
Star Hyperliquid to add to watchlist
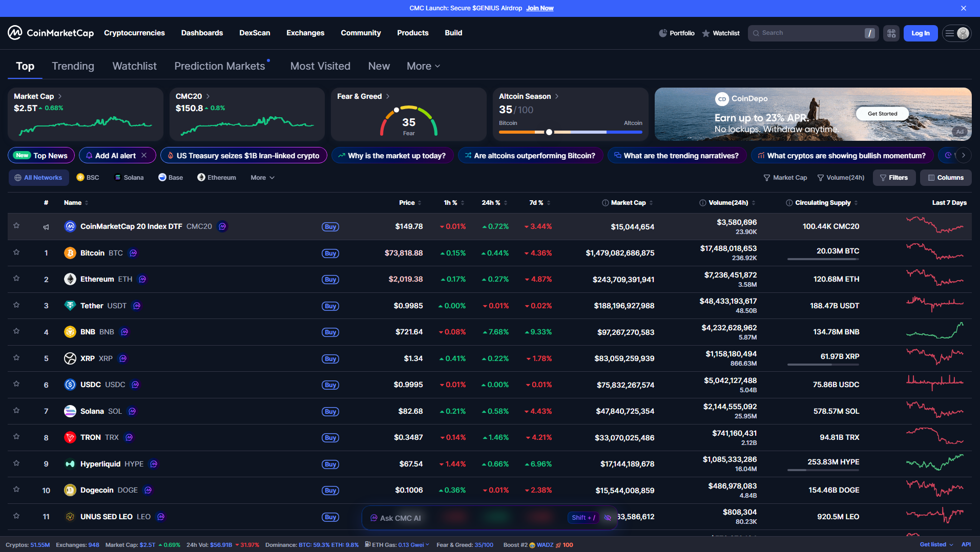(x=16, y=463)
